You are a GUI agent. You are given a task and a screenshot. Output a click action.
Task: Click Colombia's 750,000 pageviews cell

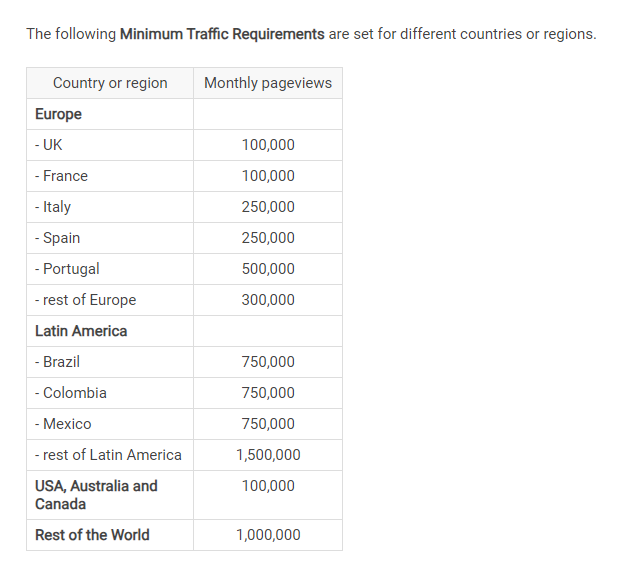click(x=268, y=393)
